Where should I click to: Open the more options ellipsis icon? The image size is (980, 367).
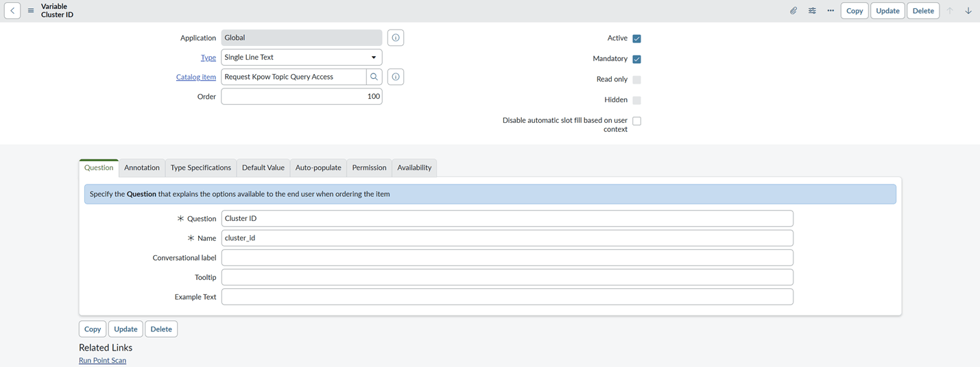coord(830,11)
